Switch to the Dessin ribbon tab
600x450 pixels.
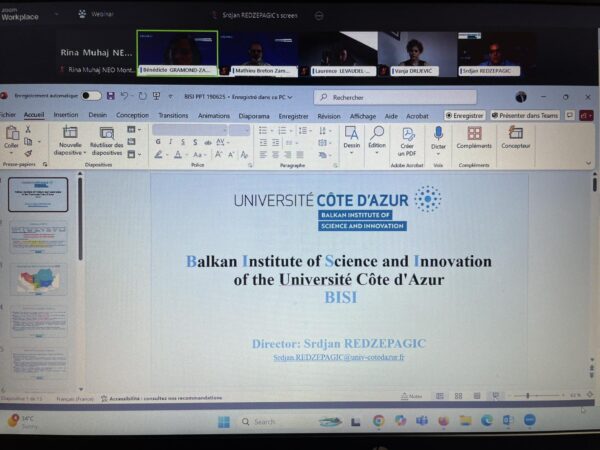coord(98,115)
